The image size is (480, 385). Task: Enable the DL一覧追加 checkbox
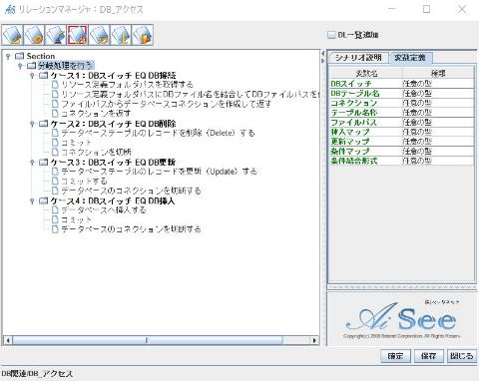pos(331,35)
